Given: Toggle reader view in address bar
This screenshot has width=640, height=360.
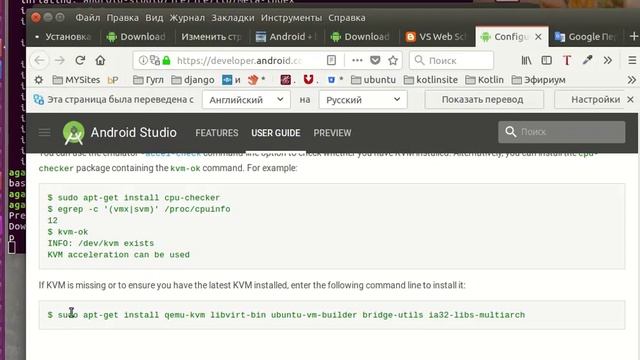Looking at the screenshot, I should (331, 60).
